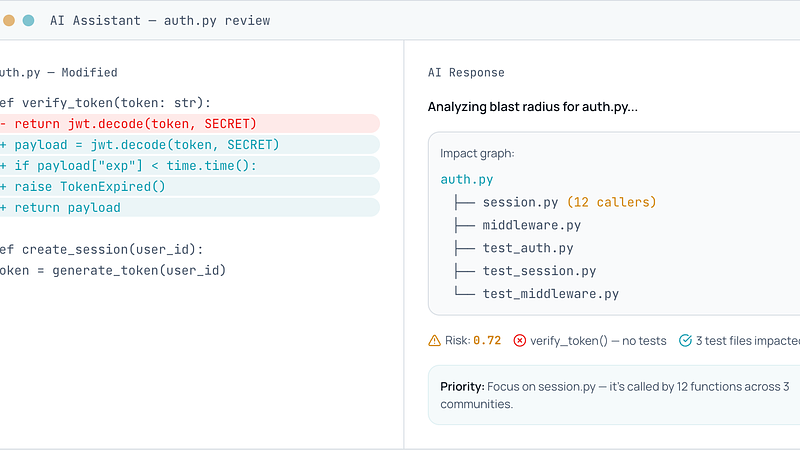
Task: Click the teal window control dot
Action: pyautogui.click(x=29, y=20)
